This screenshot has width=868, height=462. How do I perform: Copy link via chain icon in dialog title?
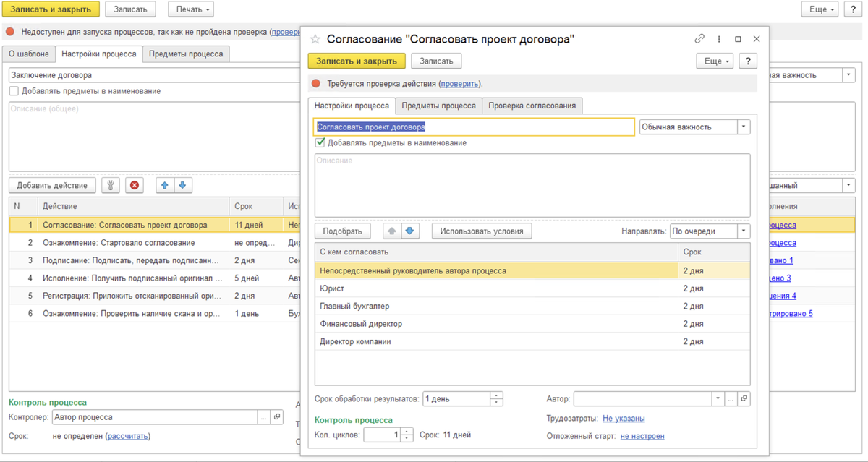tap(699, 39)
